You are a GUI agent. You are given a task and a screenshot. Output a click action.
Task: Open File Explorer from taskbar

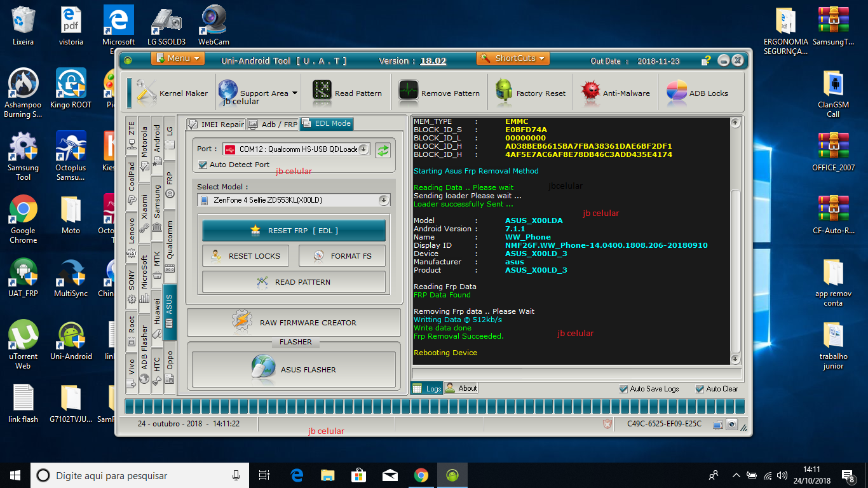pos(328,475)
